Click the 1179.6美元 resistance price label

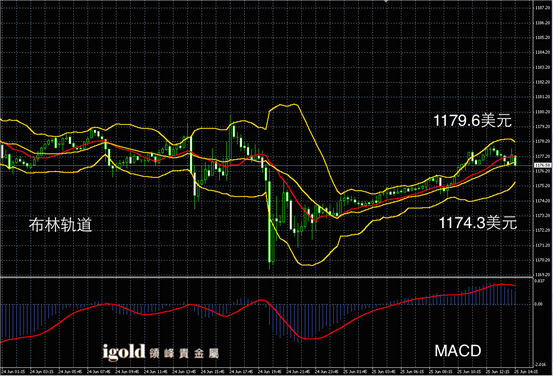472,121
